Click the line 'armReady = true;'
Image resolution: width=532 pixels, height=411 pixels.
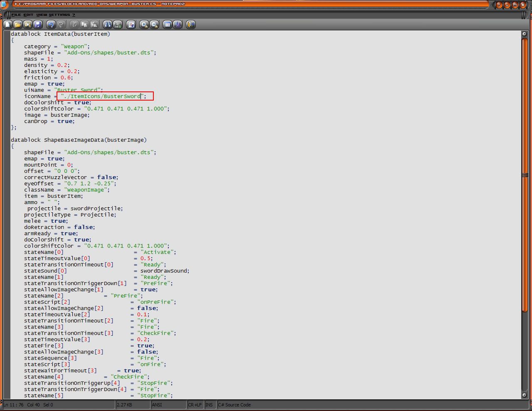click(x=51, y=234)
